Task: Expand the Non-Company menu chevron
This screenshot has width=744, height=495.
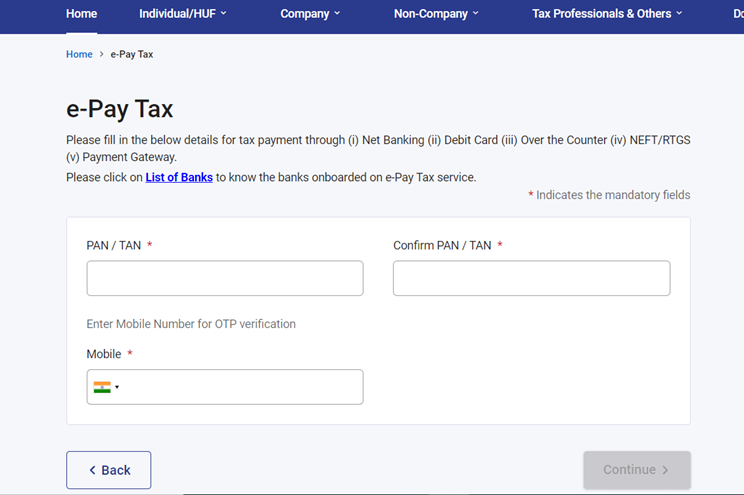Action: click(475, 14)
